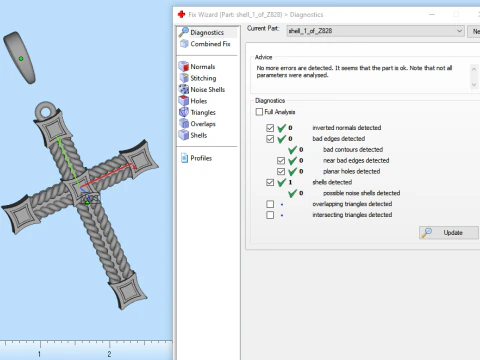Go to the Stitching page label
This screenshot has width=480, height=360.
coord(203,78)
